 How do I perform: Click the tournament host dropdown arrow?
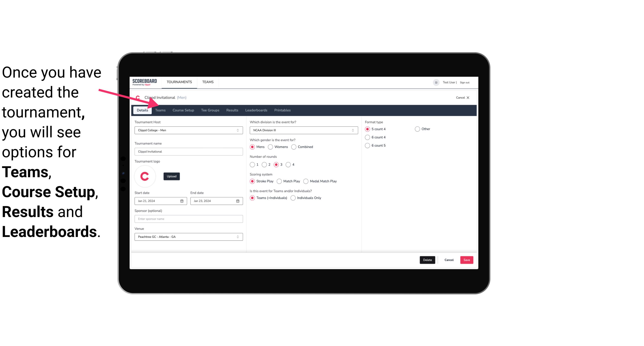(238, 130)
